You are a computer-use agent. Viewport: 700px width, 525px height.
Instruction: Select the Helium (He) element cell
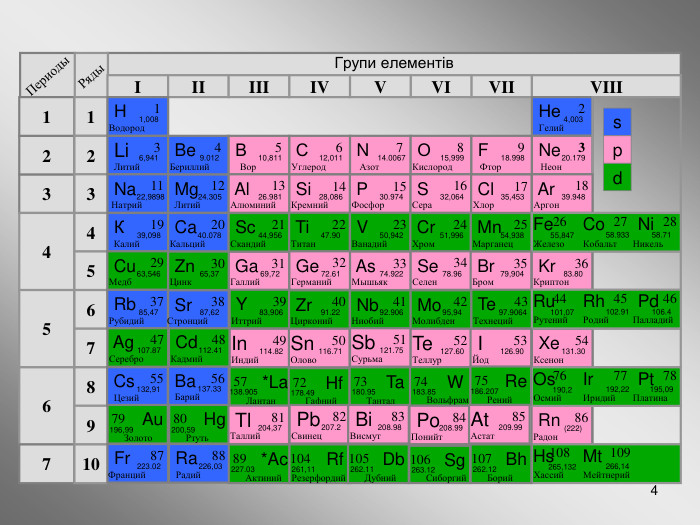point(561,116)
